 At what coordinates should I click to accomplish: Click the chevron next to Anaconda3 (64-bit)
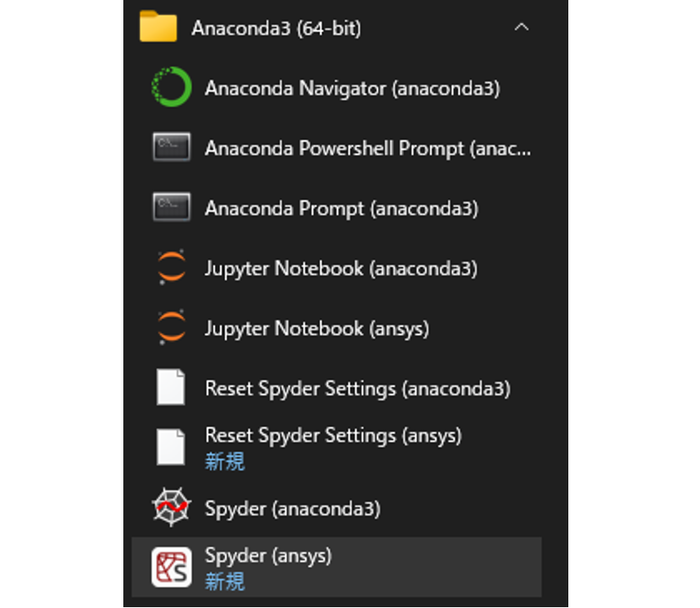coord(522,27)
